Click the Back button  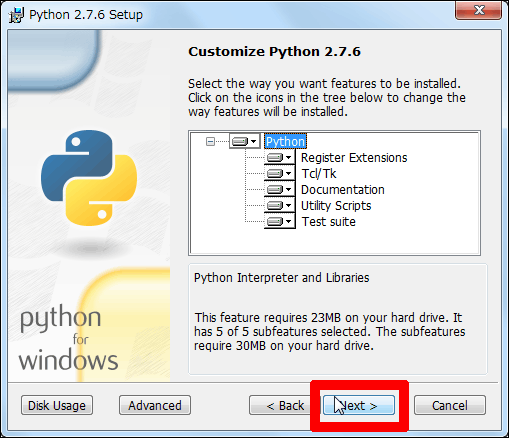point(285,405)
